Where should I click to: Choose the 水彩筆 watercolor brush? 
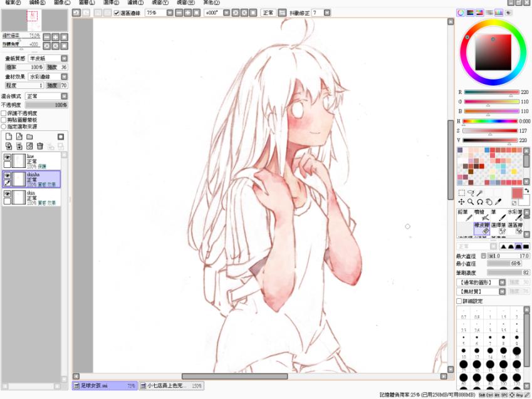click(x=515, y=215)
